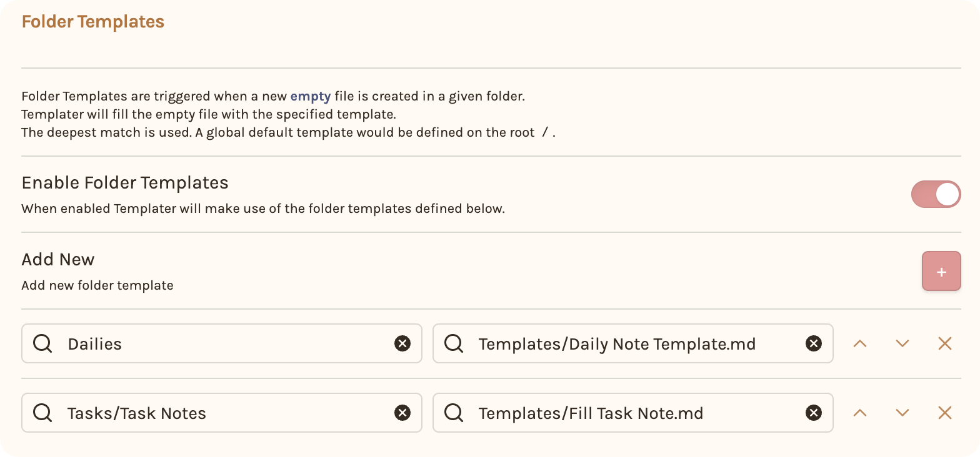
Task: Move Dailies row up with chevron
Action: [860, 343]
